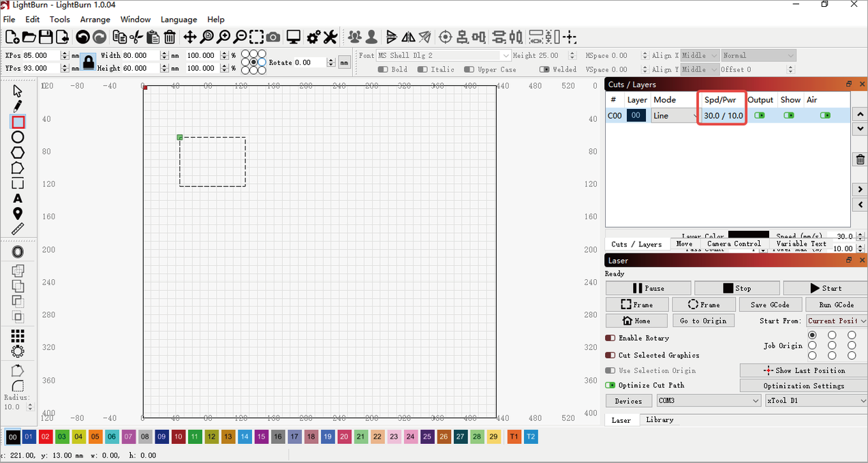Click the Pause button
The width and height of the screenshot is (868, 463).
click(648, 288)
